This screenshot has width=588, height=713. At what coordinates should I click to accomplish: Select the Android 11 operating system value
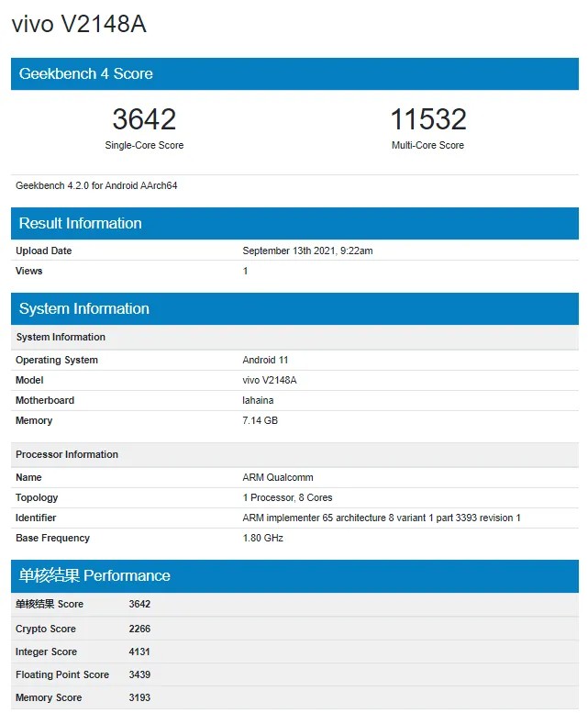pos(265,360)
